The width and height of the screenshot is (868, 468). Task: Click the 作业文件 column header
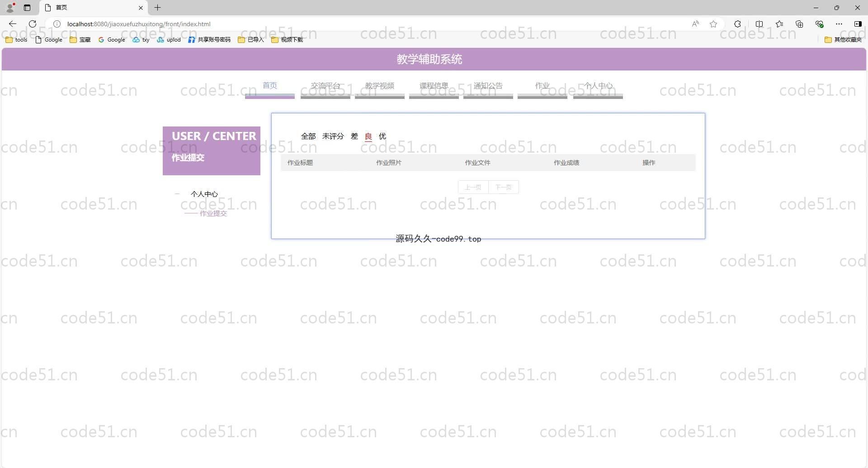(x=478, y=163)
